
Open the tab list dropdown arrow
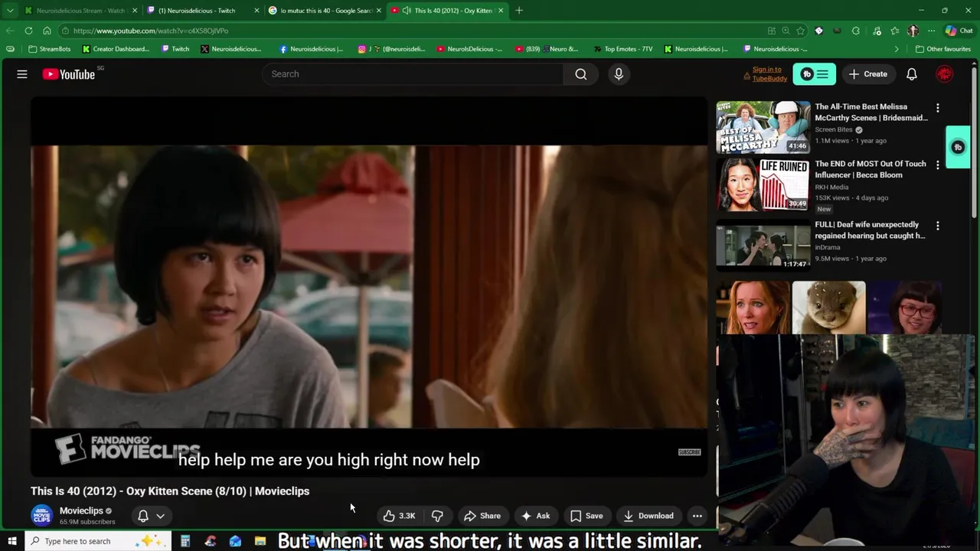[x=10, y=11]
